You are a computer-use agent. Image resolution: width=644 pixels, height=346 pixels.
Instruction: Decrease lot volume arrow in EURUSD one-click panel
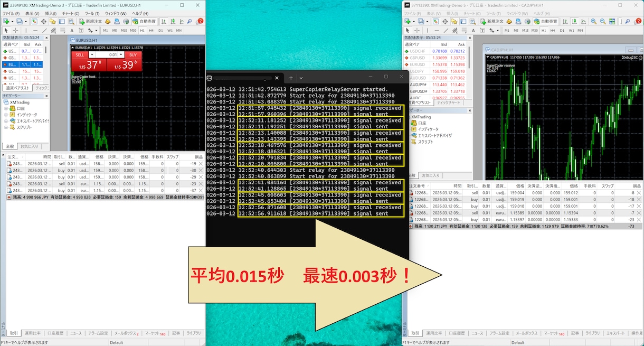tap(92, 54)
